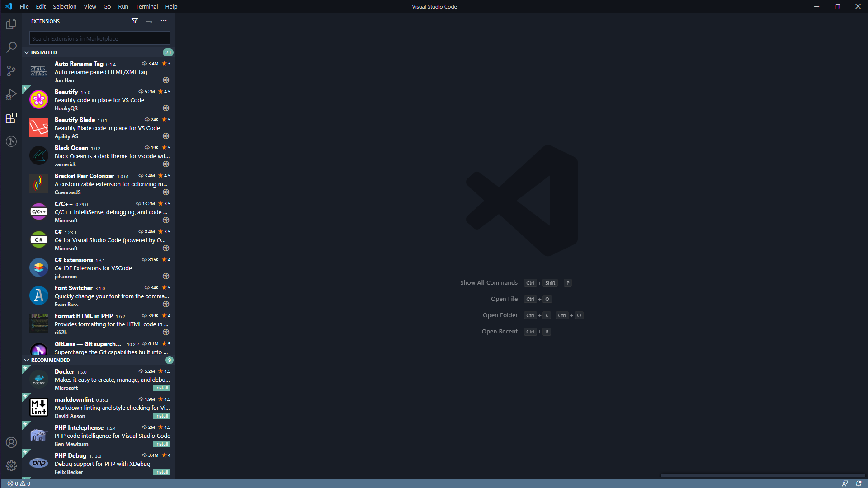868x488 pixels.
Task: Select the Auto Rename Tag extension title
Action: (x=79, y=64)
